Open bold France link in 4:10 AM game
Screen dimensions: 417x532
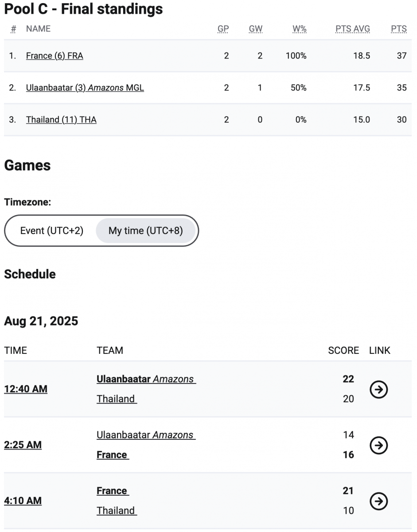(113, 491)
